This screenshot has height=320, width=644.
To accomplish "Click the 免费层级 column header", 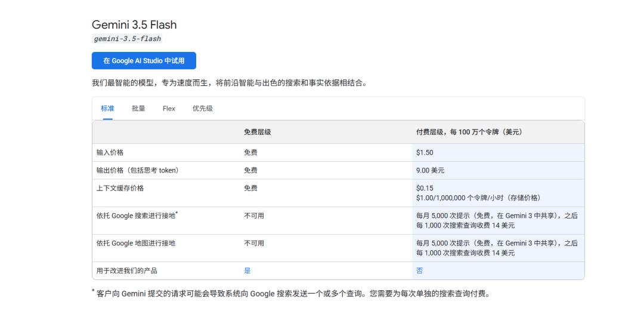I will click(x=258, y=132).
